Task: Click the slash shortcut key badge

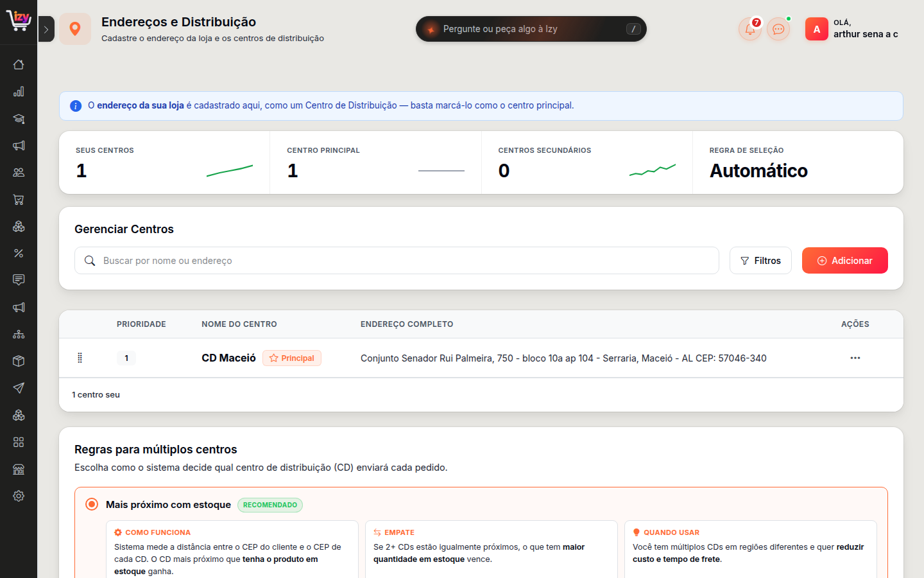Action: 633,29
